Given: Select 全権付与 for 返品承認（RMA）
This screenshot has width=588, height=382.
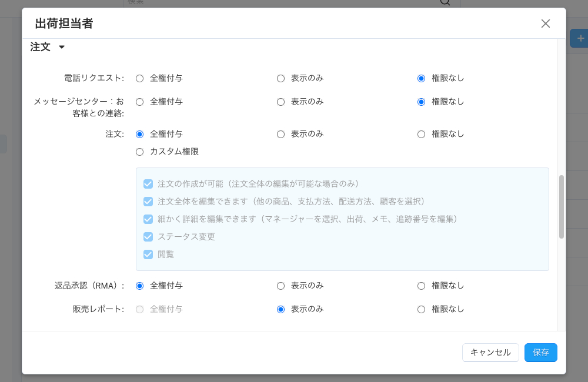Looking at the screenshot, I should click(x=139, y=286).
